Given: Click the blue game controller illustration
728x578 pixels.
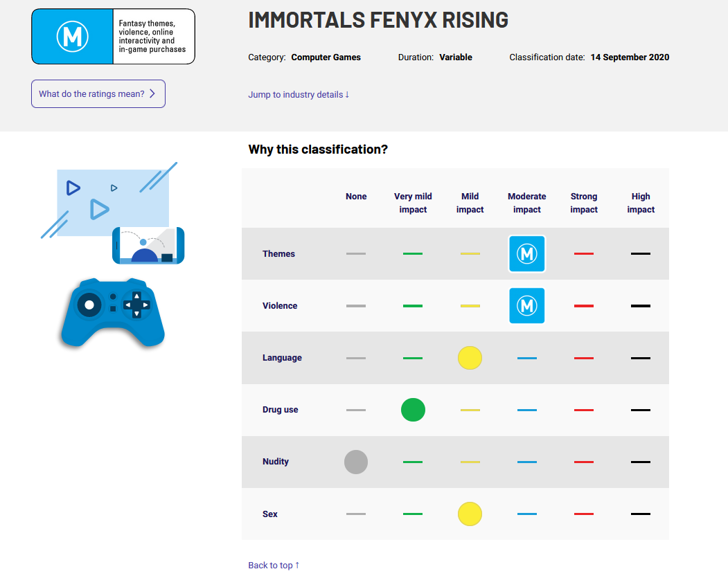Looking at the screenshot, I should click(x=113, y=311).
